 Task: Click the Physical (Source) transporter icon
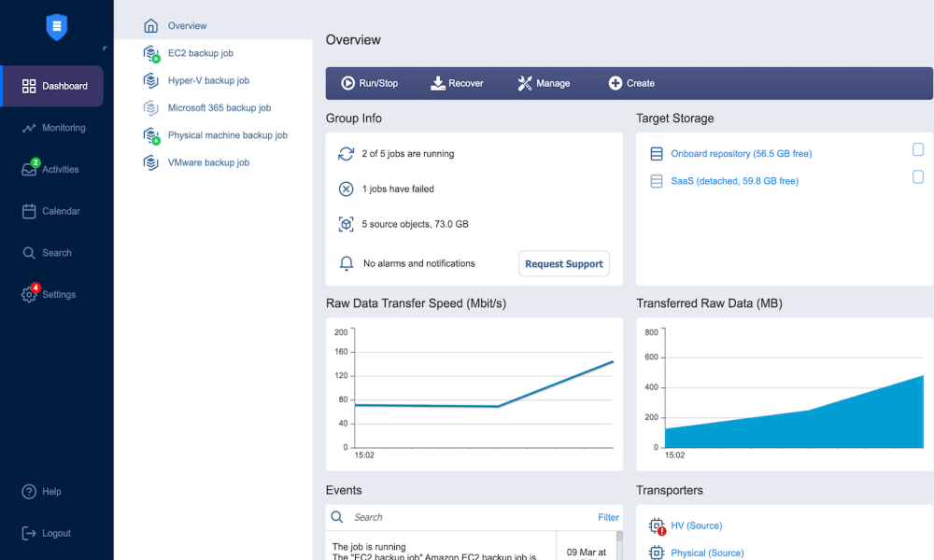click(x=657, y=553)
